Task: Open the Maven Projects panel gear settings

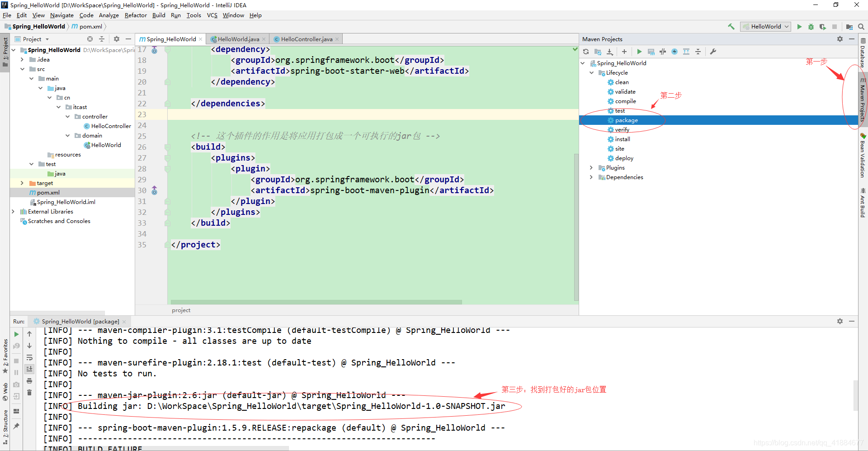Action: tap(840, 39)
